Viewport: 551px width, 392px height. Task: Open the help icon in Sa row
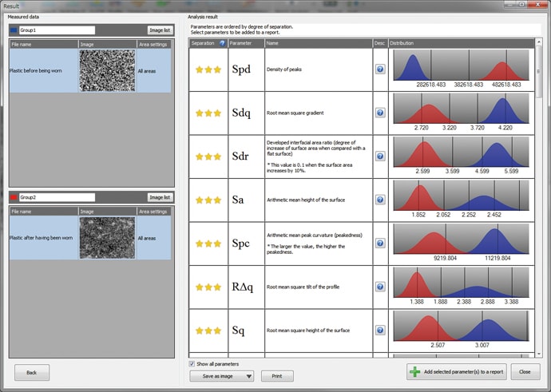click(x=380, y=200)
